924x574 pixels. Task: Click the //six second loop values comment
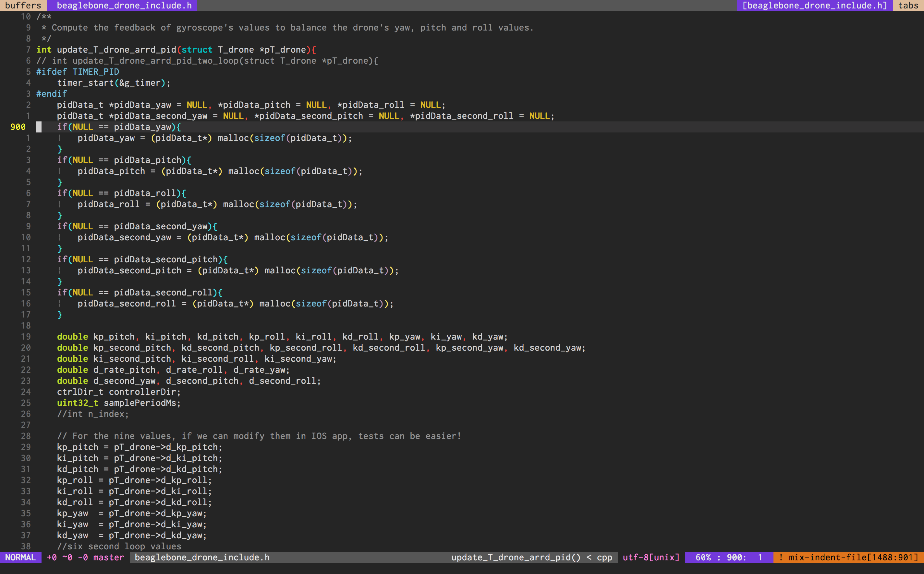coord(119,546)
